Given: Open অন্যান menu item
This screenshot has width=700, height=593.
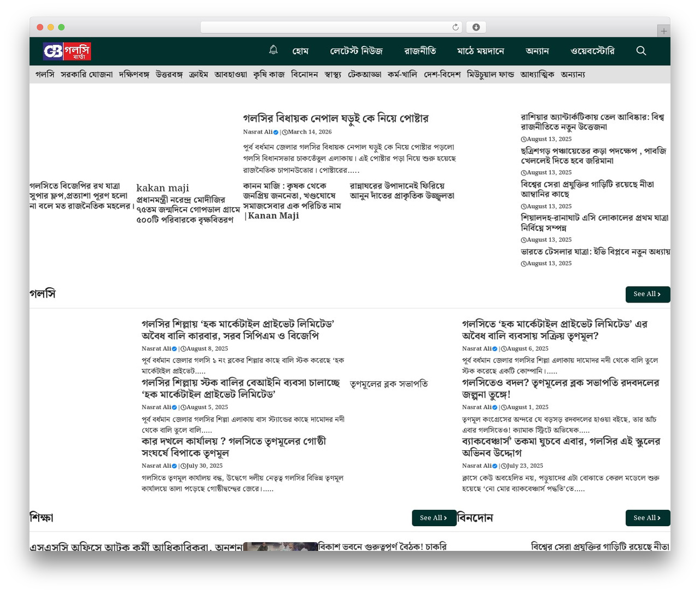Looking at the screenshot, I should 537,51.
